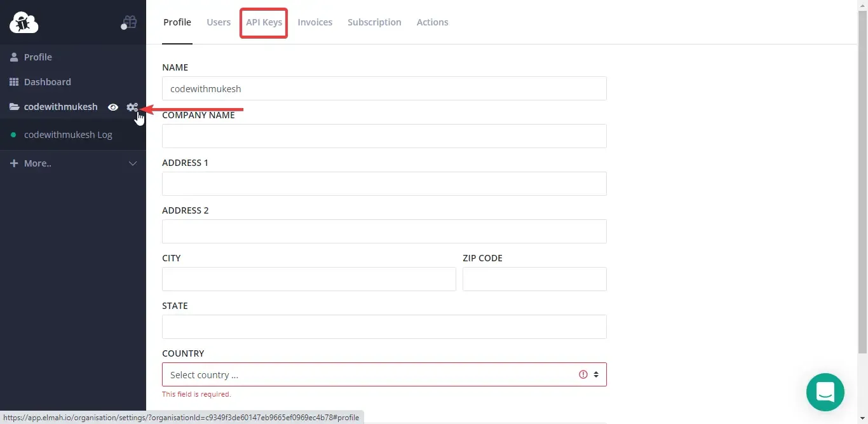The image size is (868, 424).
Task: Click the Dashboard grid icon
Action: point(13,81)
